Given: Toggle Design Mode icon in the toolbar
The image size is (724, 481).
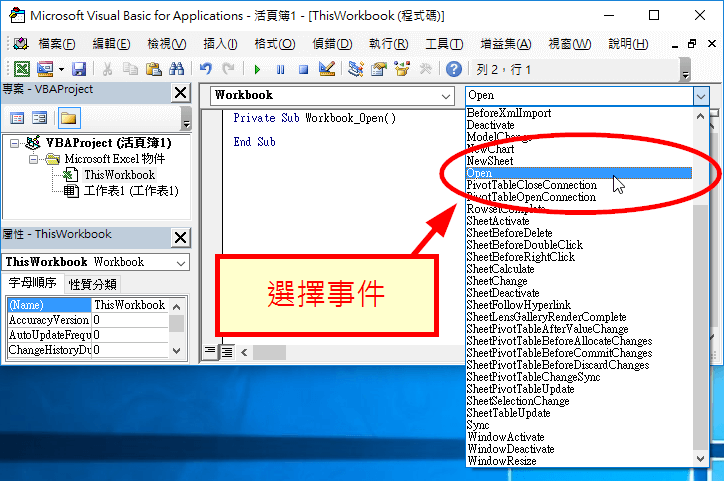Looking at the screenshot, I should tap(326, 69).
